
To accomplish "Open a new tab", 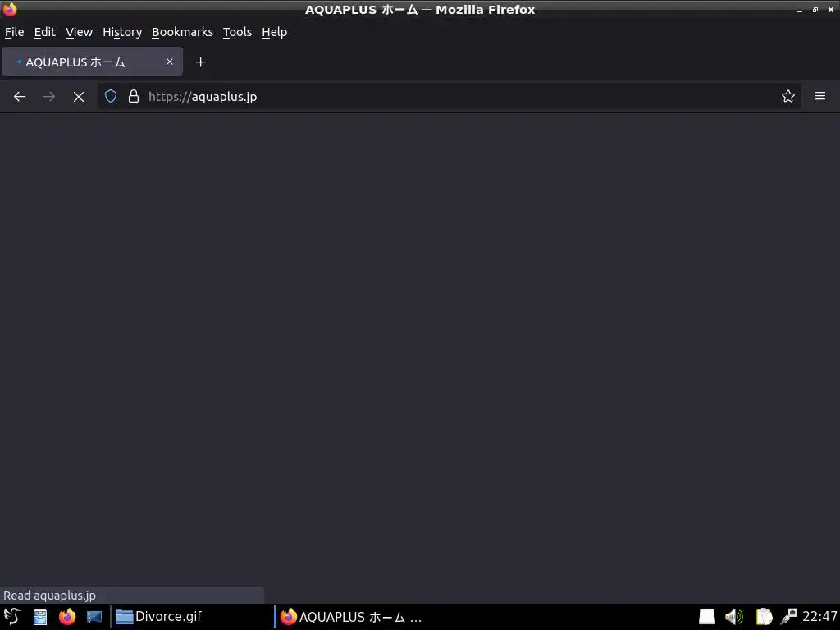I will (200, 62).
